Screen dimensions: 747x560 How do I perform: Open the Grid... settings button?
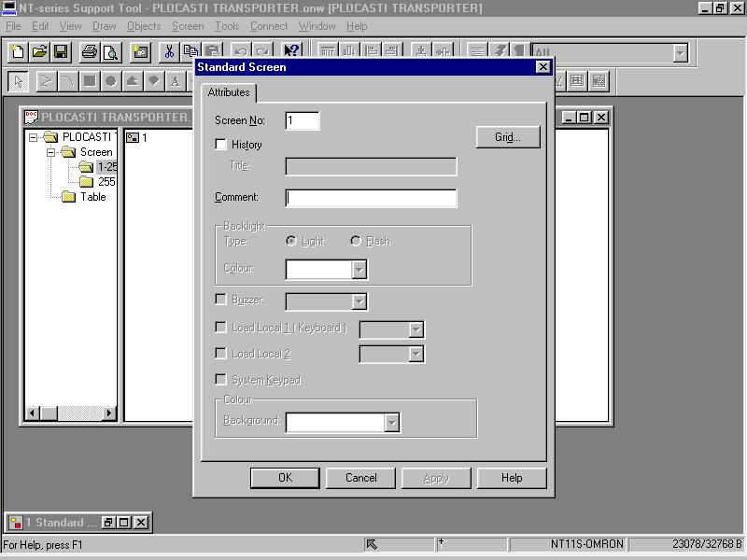tap(508, 137)
